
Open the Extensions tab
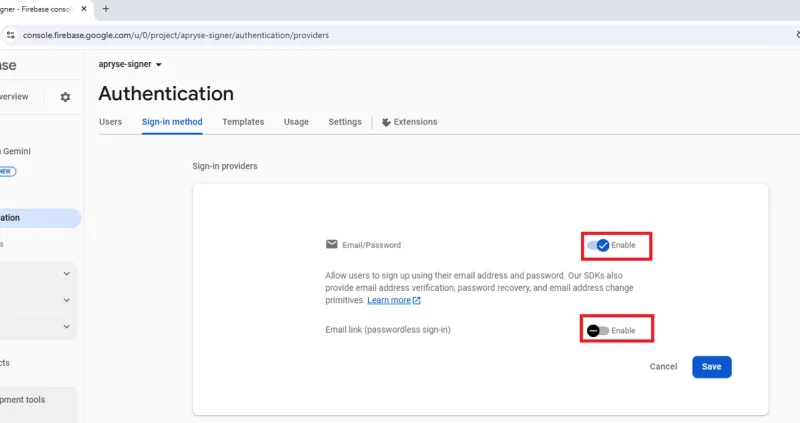(x=410, y=122)
